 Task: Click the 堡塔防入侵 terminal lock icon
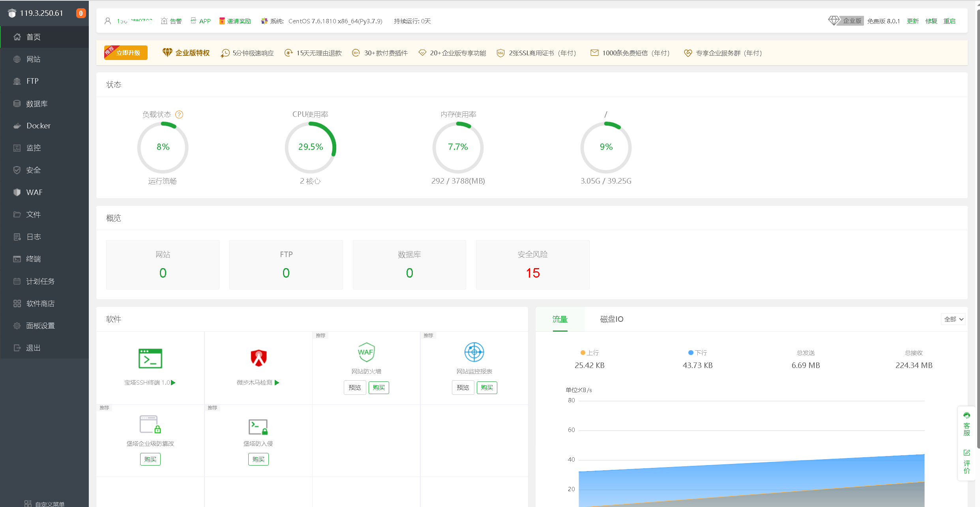click(258, 426)
